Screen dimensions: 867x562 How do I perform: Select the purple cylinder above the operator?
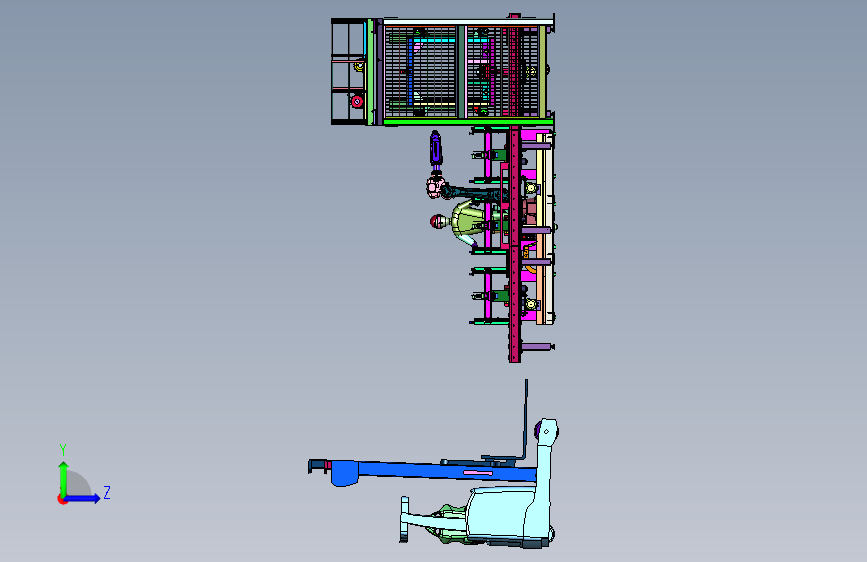pos(436,148)
